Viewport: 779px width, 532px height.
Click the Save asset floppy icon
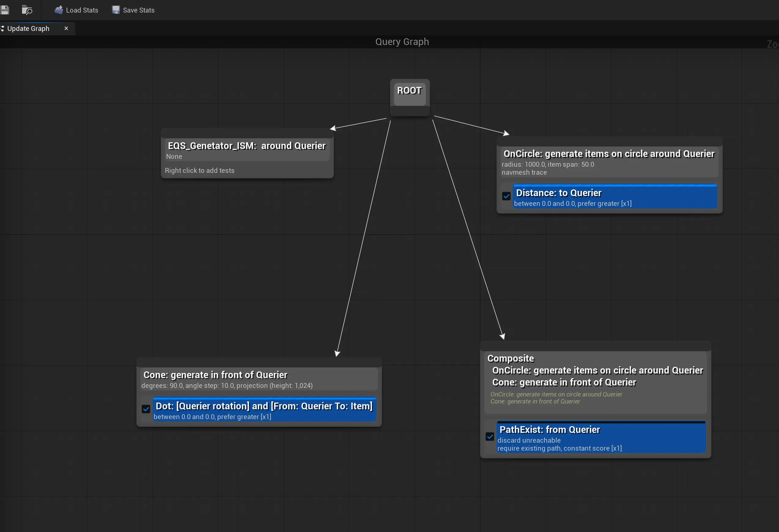tap(5, 10)
